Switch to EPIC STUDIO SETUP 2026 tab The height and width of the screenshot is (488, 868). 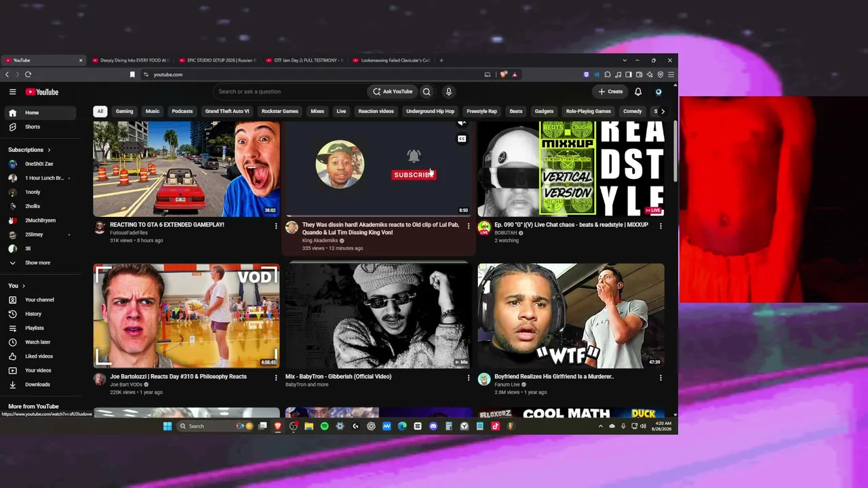(x=217, y=60)
